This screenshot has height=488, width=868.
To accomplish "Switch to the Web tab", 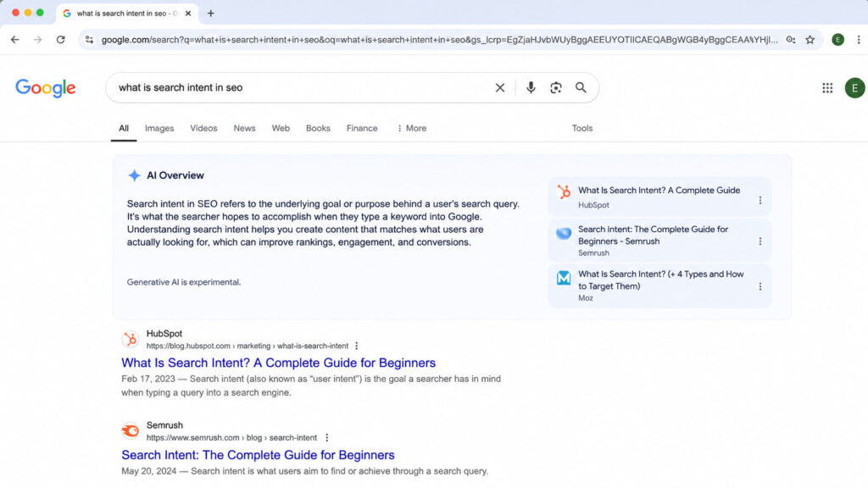I will [x=281, y=129].
